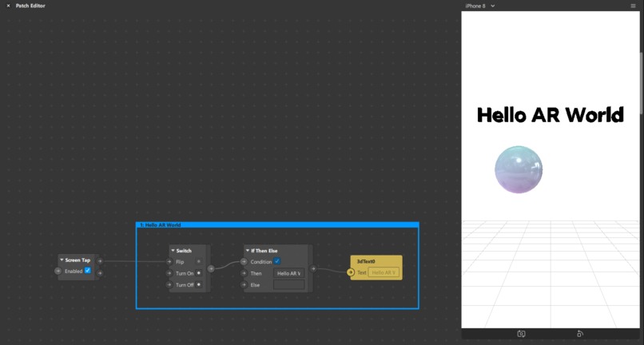Click the Then input port
This screenshot has height=345, width=644.
244,273
